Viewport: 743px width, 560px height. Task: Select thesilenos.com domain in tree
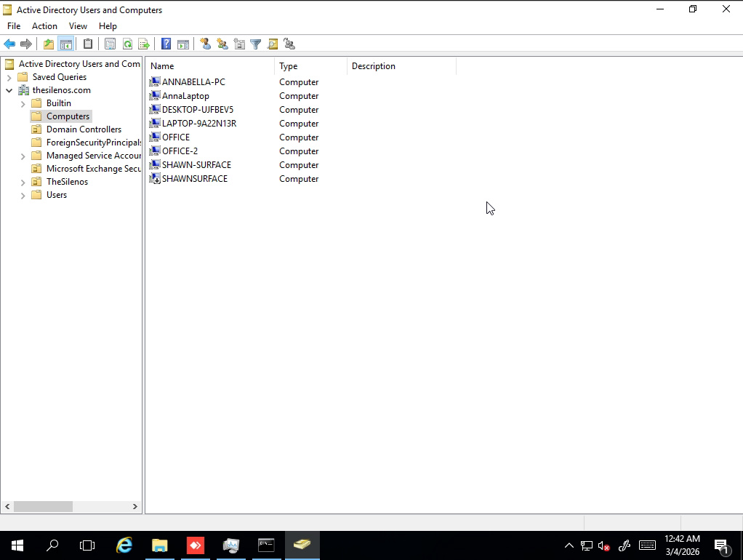pos(61,90)
